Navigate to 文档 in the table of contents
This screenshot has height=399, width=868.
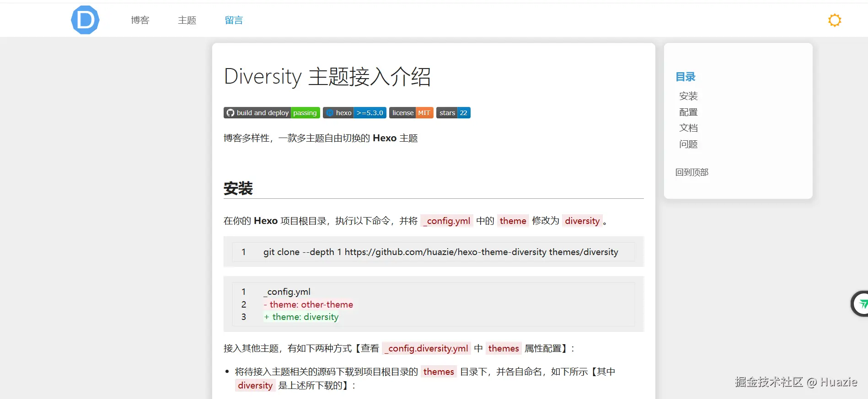688,128
